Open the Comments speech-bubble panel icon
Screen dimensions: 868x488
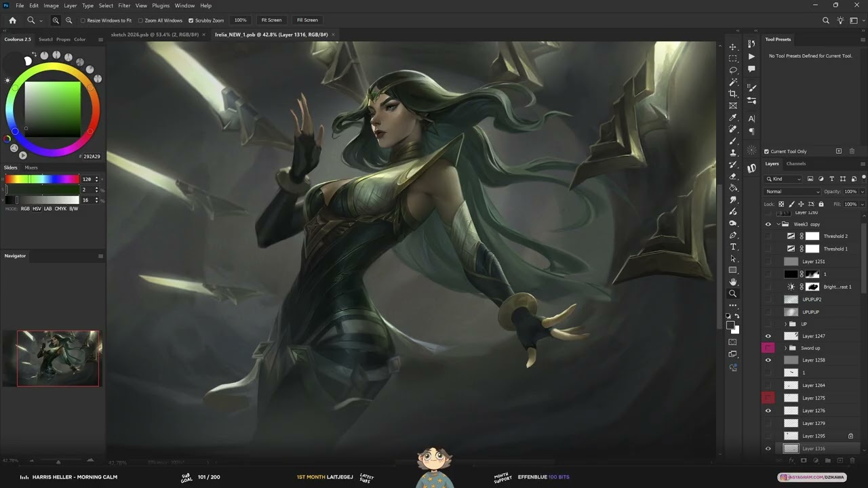[751, 69]
